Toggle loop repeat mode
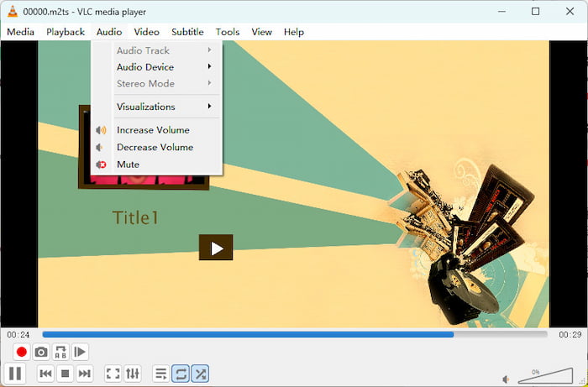Screen dimensions: 588x387 pyautogui.click(x=181, y=373)
